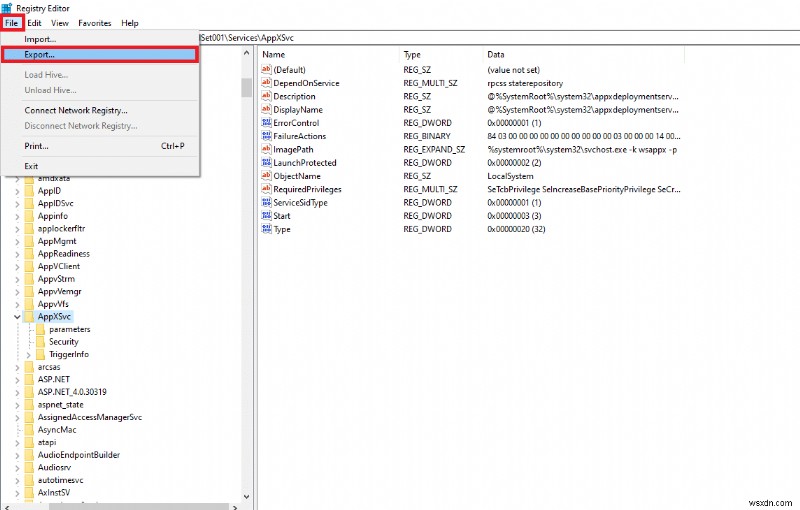The width and height of the screenshot is (800, 510).
Task: Click the tree vertical scrollbar thumb
Action: [246, 87]
